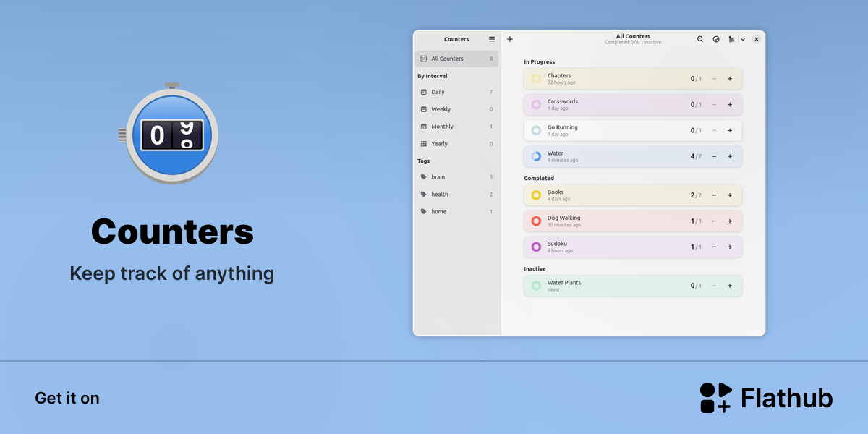Select the home tag
The width and height of the screenshot is (868, 434).
click(x=456, y=212)
